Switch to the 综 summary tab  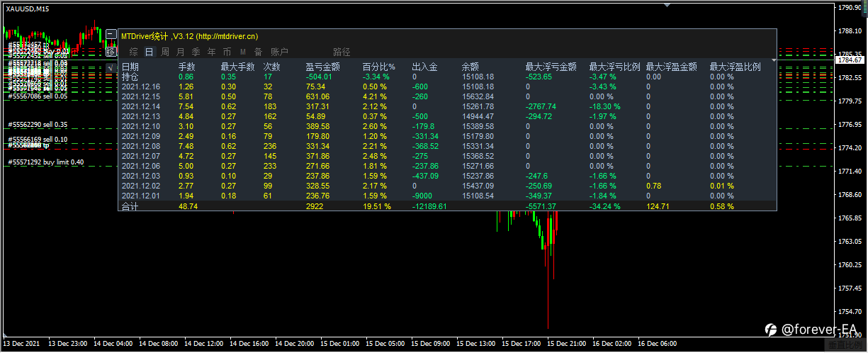[134, 52]
